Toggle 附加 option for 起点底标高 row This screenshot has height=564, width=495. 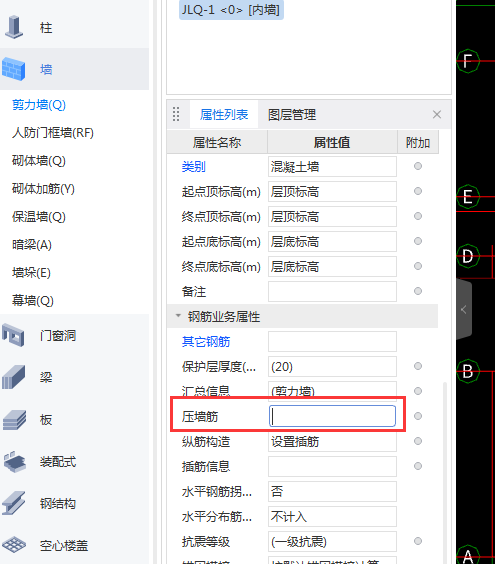418,241
